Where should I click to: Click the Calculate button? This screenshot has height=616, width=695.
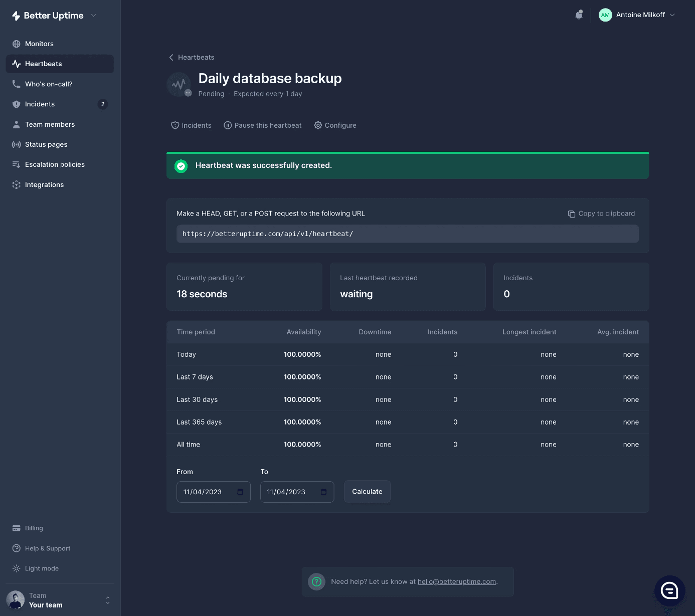click(x=367, y=492)
